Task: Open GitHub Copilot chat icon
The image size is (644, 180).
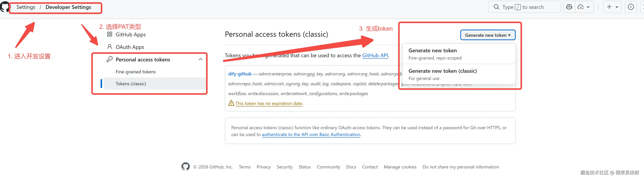Action: (569, 7)
